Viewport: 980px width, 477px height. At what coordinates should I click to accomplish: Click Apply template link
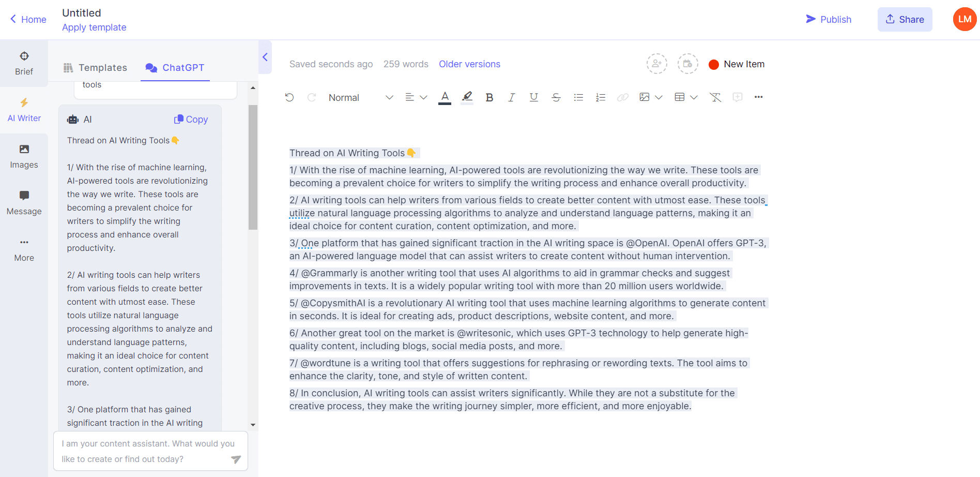94,27
